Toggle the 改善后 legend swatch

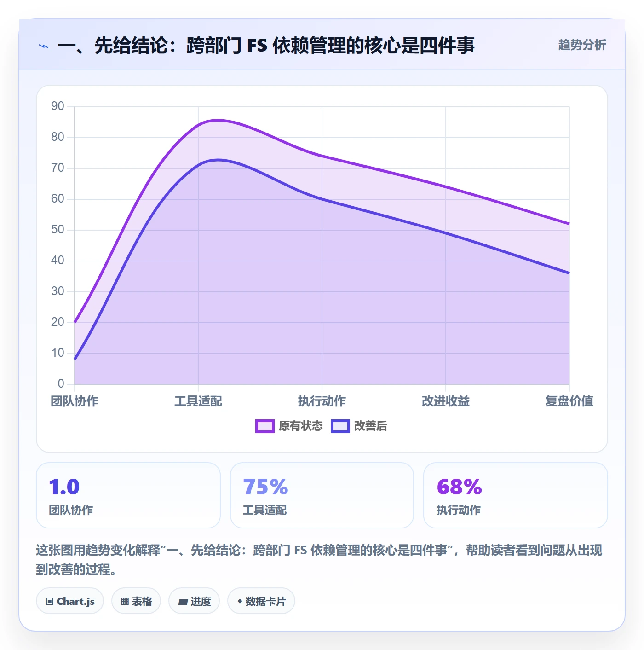[x=340, y=426]
